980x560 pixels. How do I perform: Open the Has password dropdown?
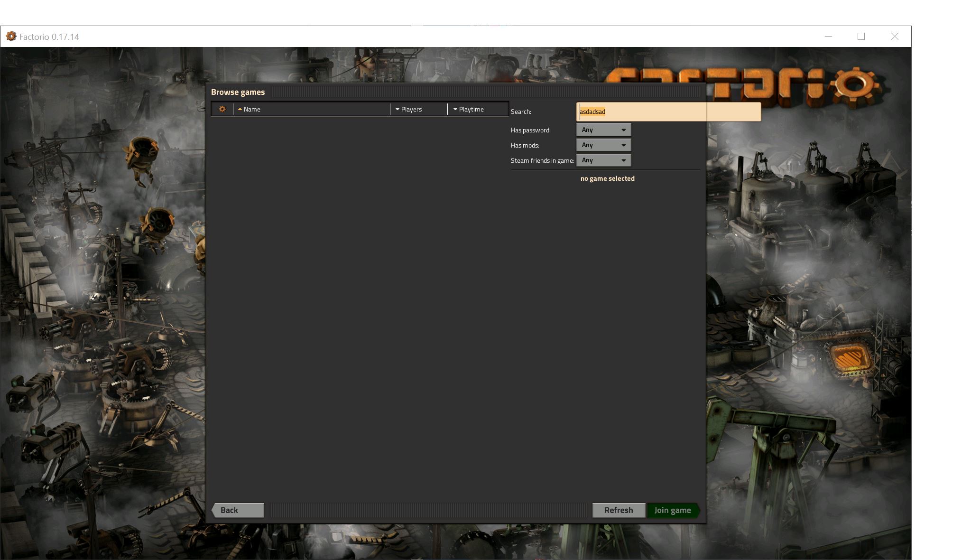coord(604,130)
